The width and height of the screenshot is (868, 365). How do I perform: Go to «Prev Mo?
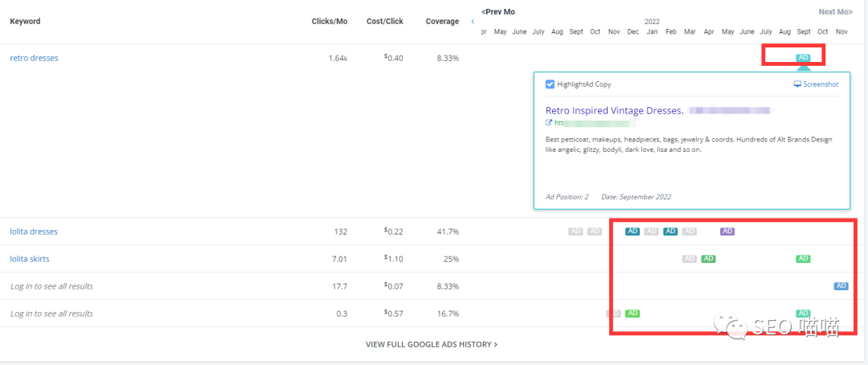498,11
